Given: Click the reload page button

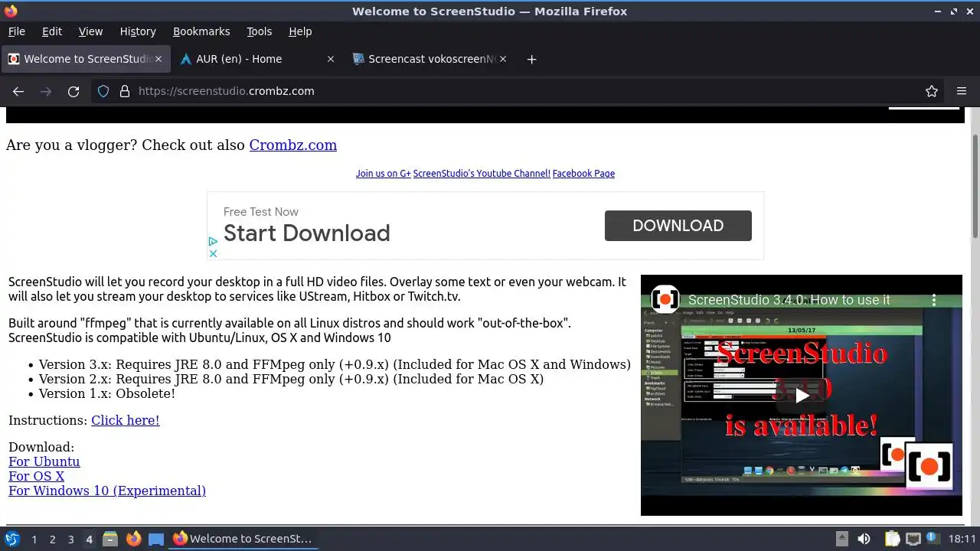Looking at the screenshot, I should [x=73, y=91].
